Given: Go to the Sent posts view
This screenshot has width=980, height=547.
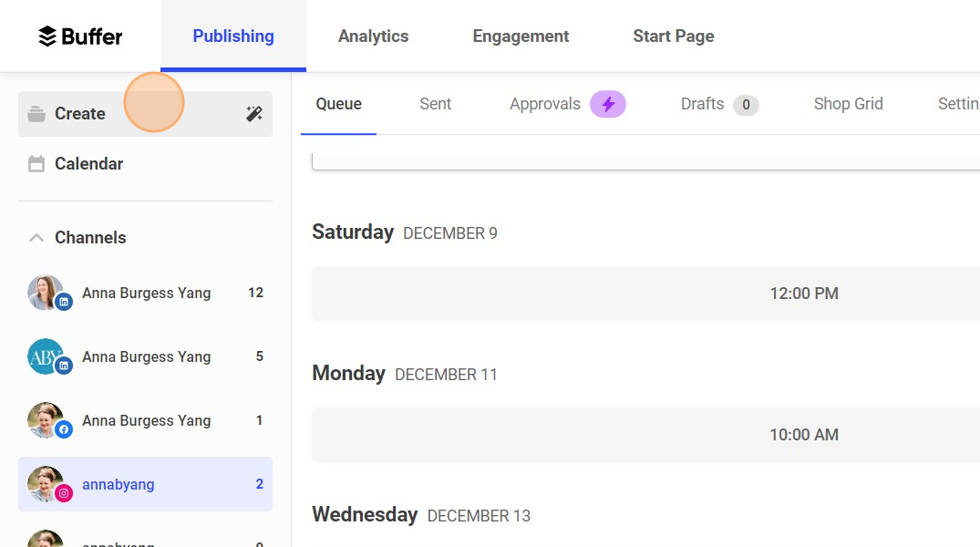Looking at the screenshot, I should click(x=435, y=104).
